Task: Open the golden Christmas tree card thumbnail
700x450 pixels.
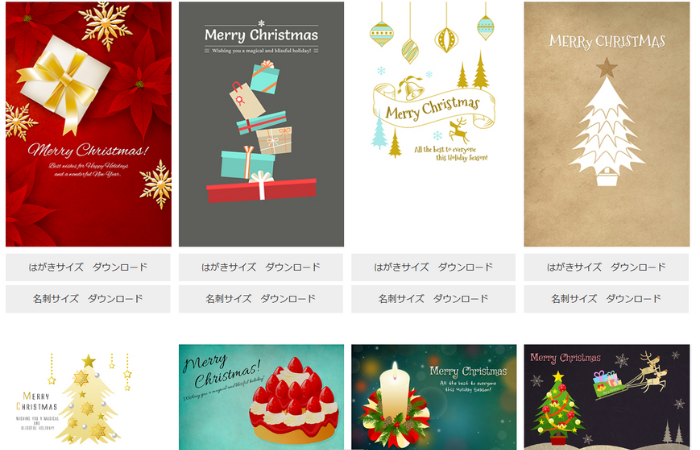Action: click(x=88, y=397)
